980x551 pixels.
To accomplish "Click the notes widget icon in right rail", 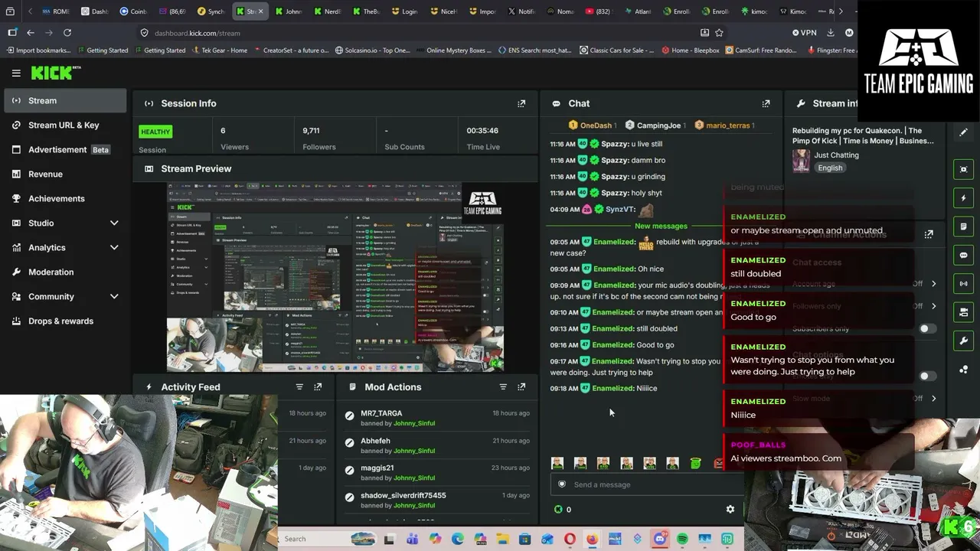I will coord(964,227).
